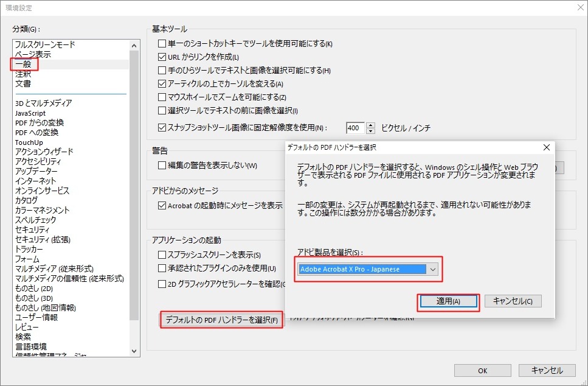Check '選択ツールでテキストの前に画像を選択'
Image resolution: width=588 pixels, height=386 pixels.
pyautogui.click(x=162, y=110)
